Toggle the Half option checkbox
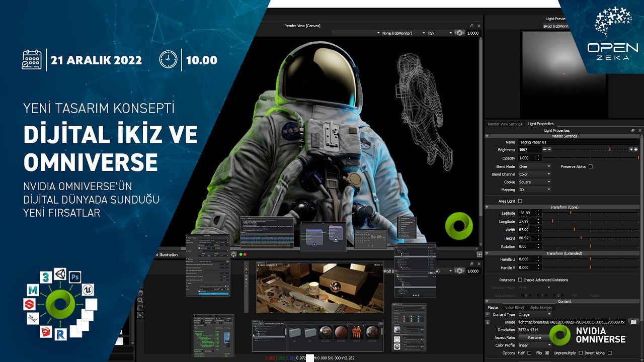644x362 pixels. 529,353
